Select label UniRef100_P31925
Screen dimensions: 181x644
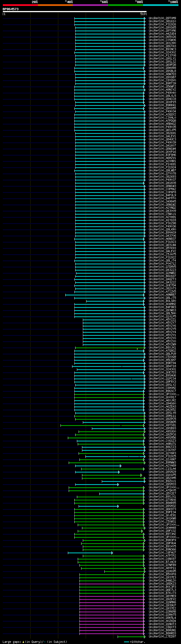coord(162,456)
